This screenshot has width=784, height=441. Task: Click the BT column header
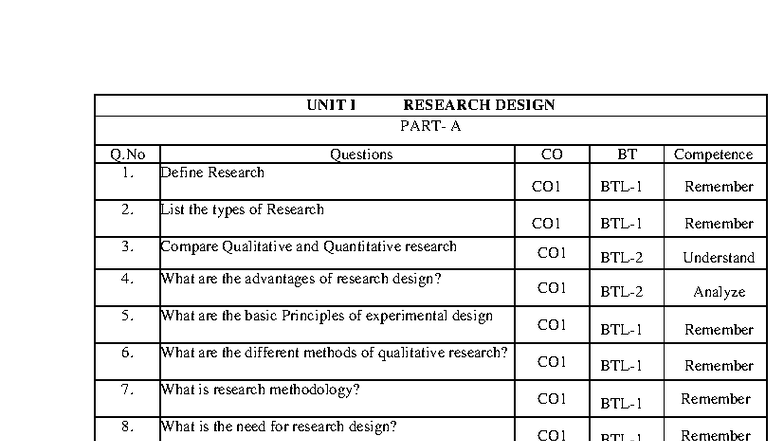click(627, 154)
